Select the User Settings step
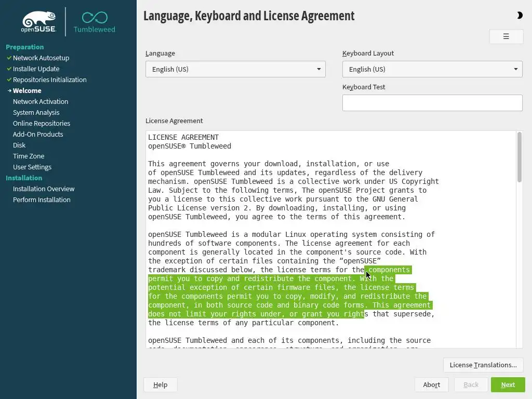This screenshot has height=399, width=532. click(32, 167)
